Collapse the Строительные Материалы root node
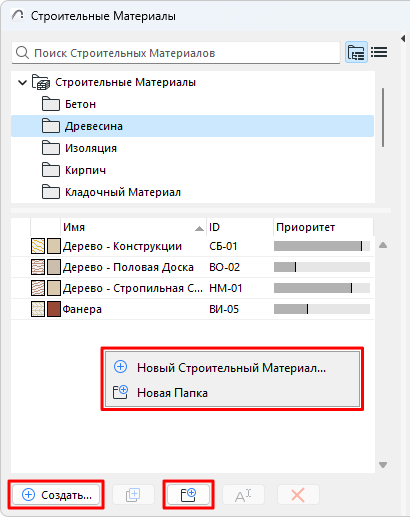Screen dimensions: 410x517 tap(22, 82)
